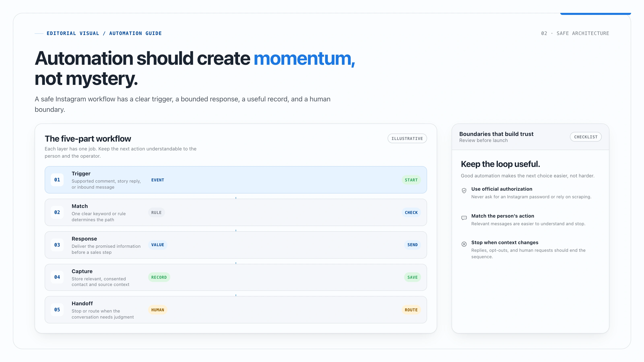The height and width of the screenshot is (362, 644).
Task: Click 'Stop when context changes' item title
Action: pos(505,243)
